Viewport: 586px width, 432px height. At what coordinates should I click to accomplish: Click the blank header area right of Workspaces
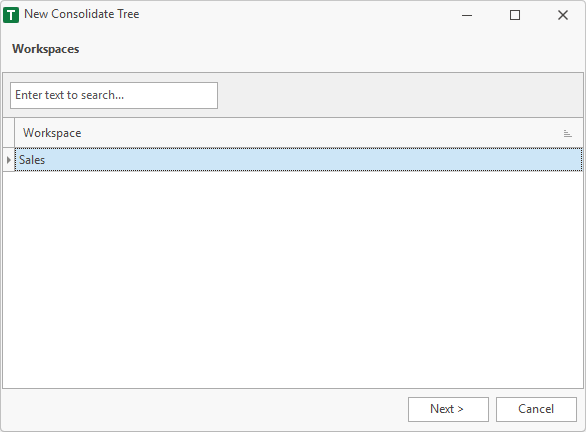(331, 49)
